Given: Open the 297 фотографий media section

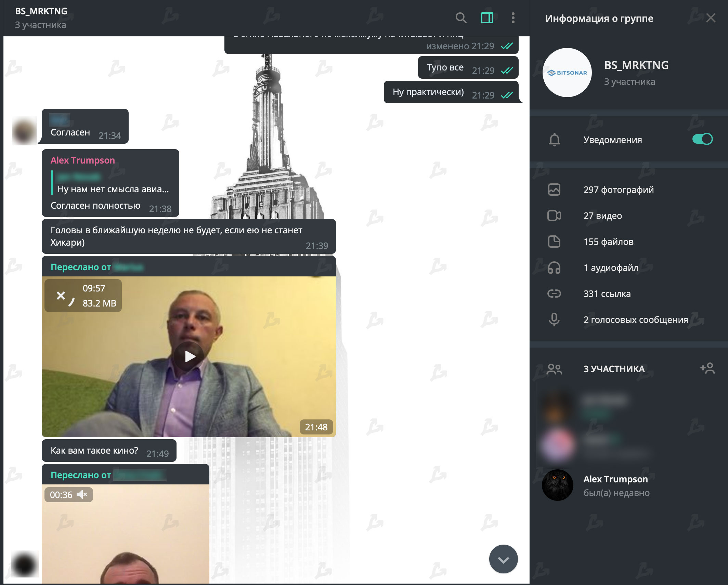Looking at the screenshot, I should click(618, 190).
